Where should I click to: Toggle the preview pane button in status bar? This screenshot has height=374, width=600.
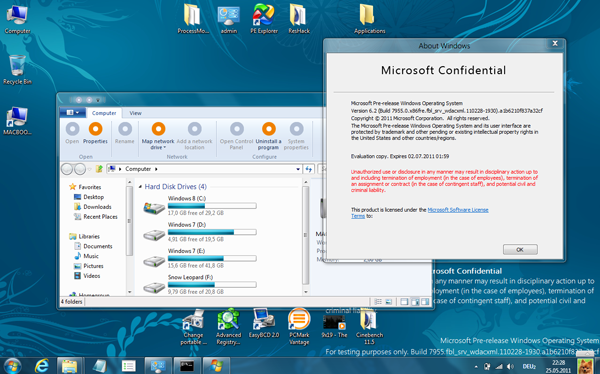pyautogui.click(x=415, y=302)
